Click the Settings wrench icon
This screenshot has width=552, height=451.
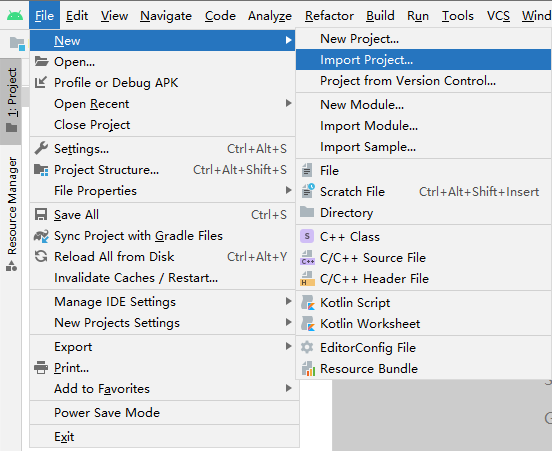41,148
